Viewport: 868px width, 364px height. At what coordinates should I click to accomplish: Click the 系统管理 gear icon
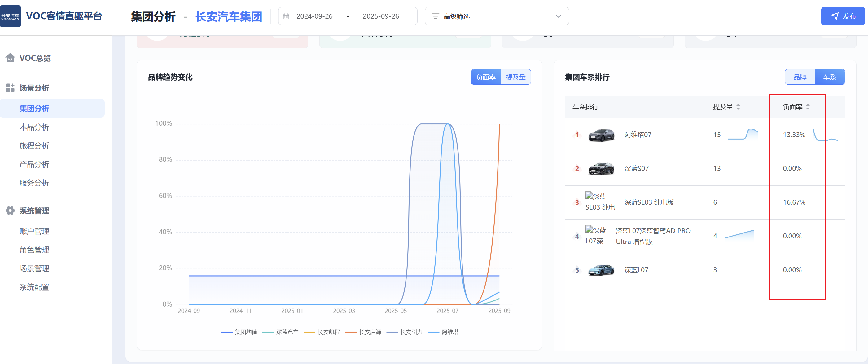[10, 211]
